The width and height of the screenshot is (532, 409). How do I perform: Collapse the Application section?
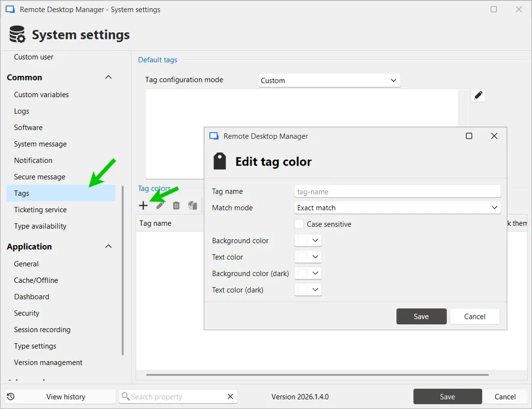point(108,246)
